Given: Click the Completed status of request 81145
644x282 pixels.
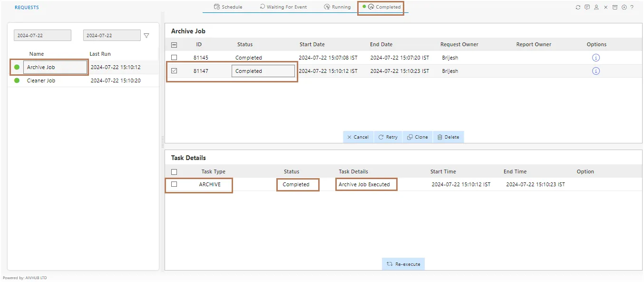Looking at the screenshot, I should coord(249,58).
